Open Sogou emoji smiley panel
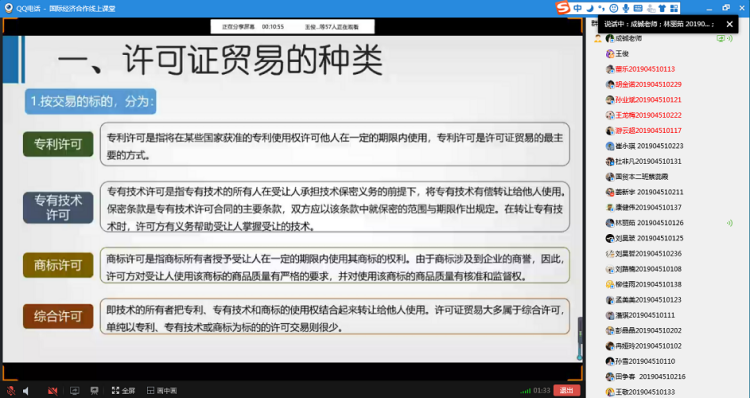 pos(614,8)
